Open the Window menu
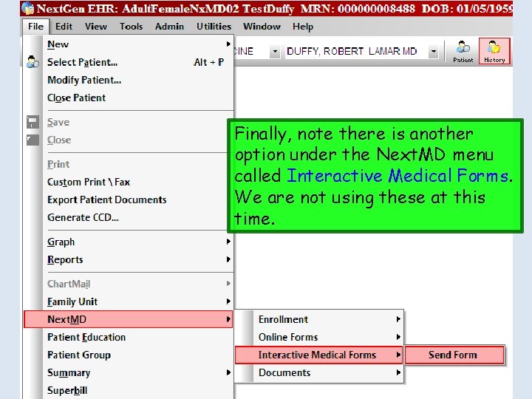 pyautogui.click(x=262, y=27)
